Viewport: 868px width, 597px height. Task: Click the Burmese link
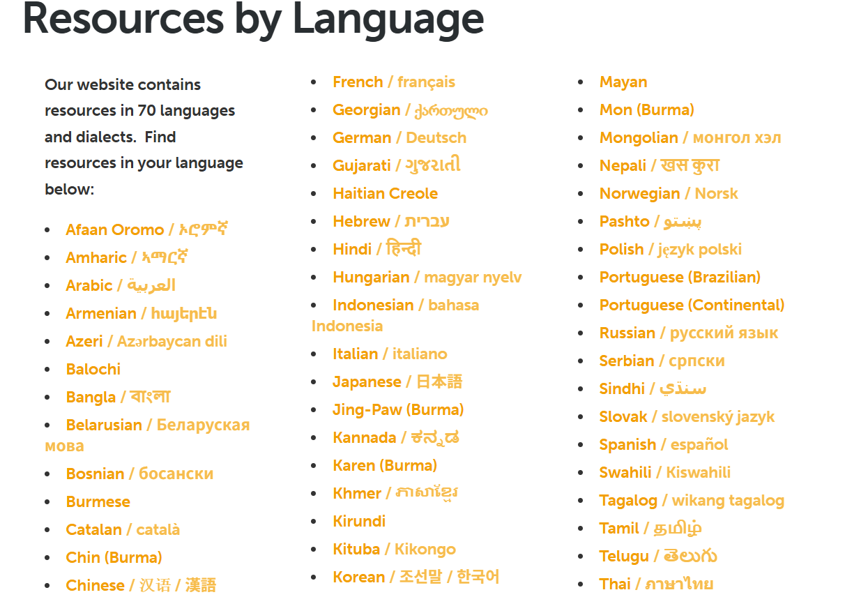98,501
